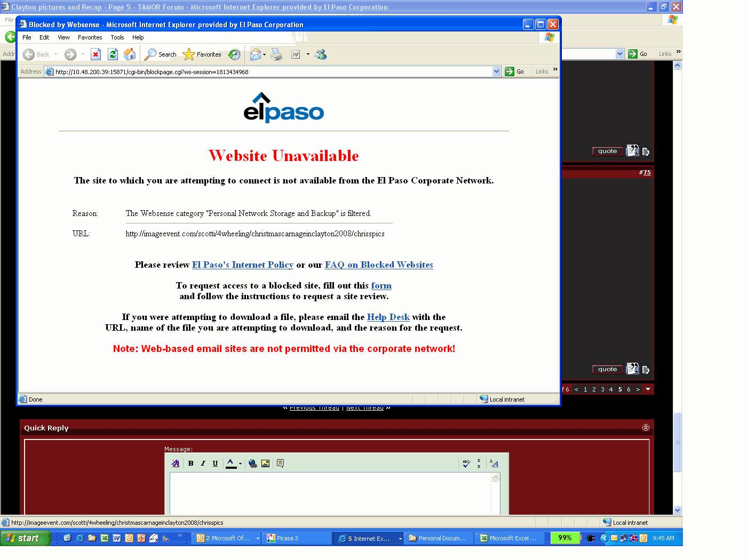Open the Windows Start menu
The height and width of the screenshot is (560, 747).
25,538
